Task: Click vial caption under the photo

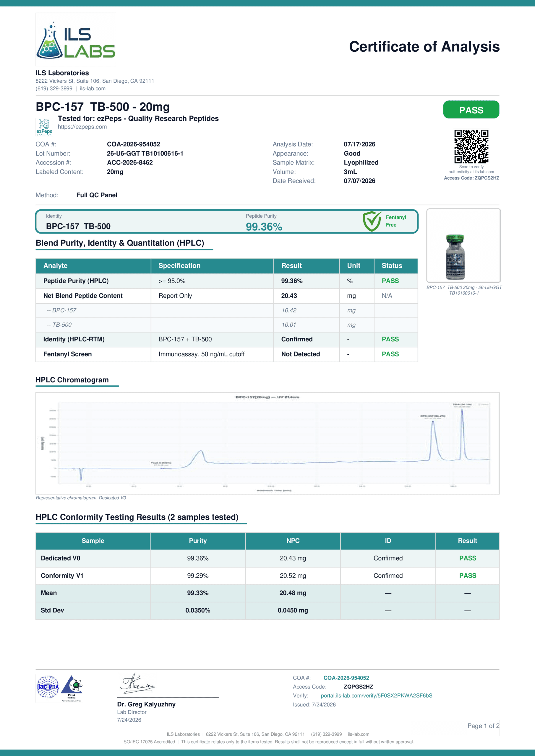Action: point(464,290)
